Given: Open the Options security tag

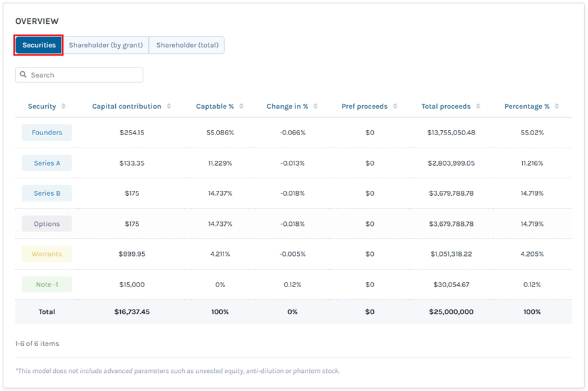Looking at the screenshot, I should 47,224.
